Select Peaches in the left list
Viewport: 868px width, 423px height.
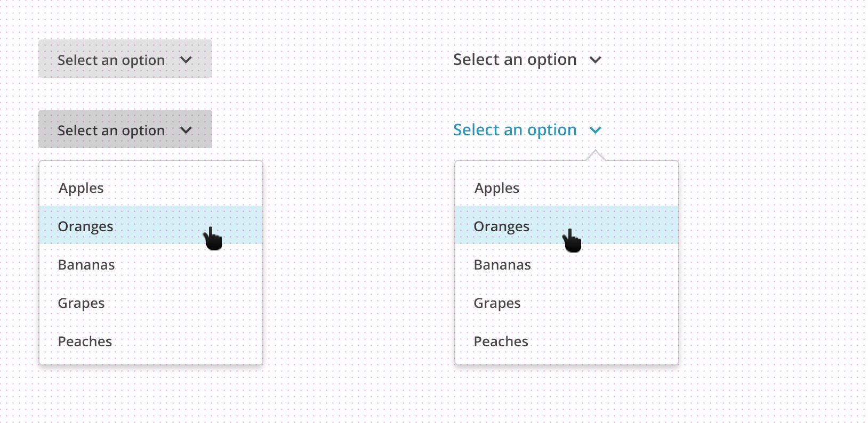pos(151,341)
